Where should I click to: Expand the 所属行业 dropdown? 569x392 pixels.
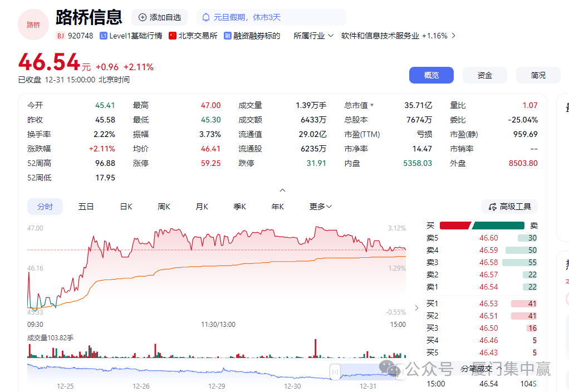coord(313,36)
